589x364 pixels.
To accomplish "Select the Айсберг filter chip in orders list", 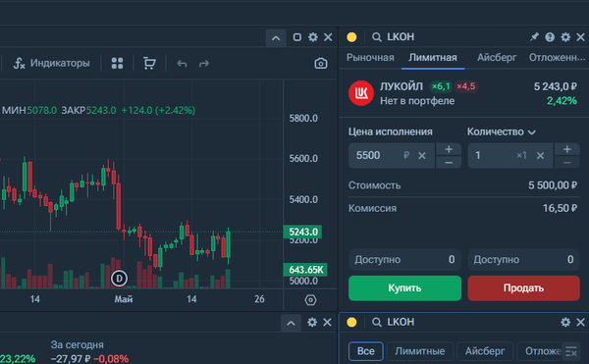I will point(485,351).
